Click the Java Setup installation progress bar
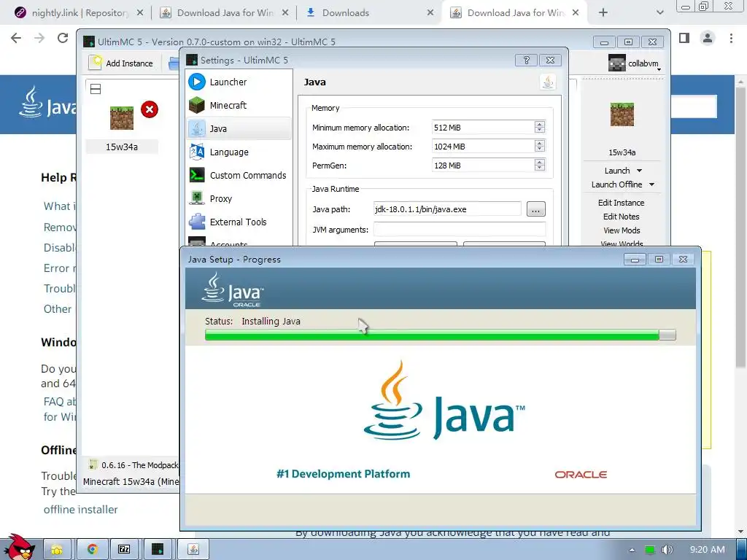 point(440,335)
